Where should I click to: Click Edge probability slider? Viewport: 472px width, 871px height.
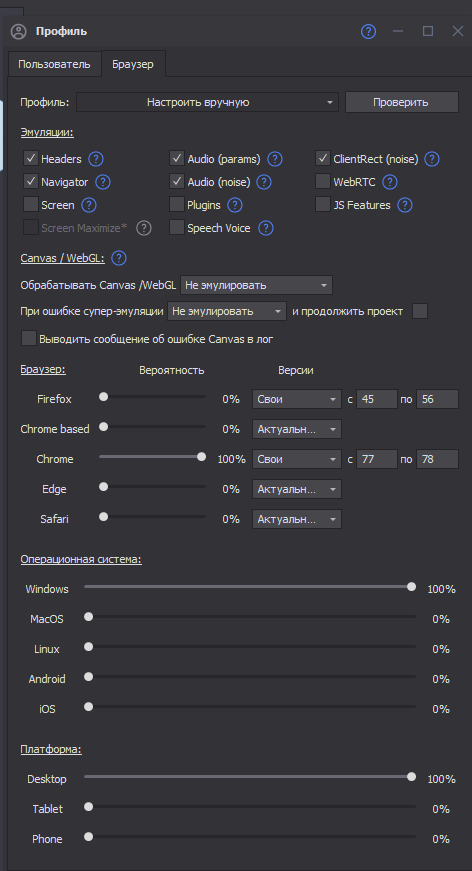(152, 487)
